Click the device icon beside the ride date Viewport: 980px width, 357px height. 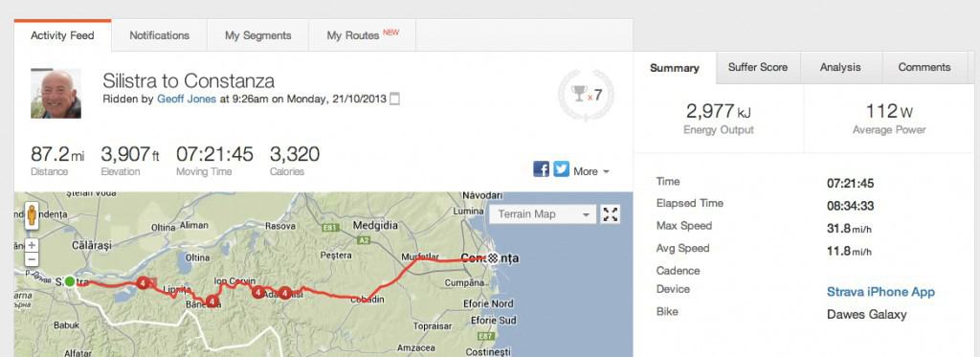click(x=394, y=99)
